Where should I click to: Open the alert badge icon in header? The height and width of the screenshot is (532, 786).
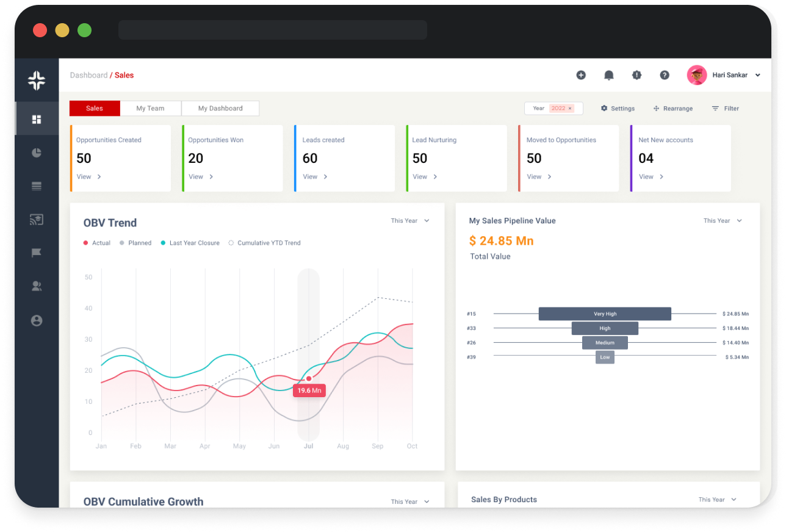tap(636, 75)
